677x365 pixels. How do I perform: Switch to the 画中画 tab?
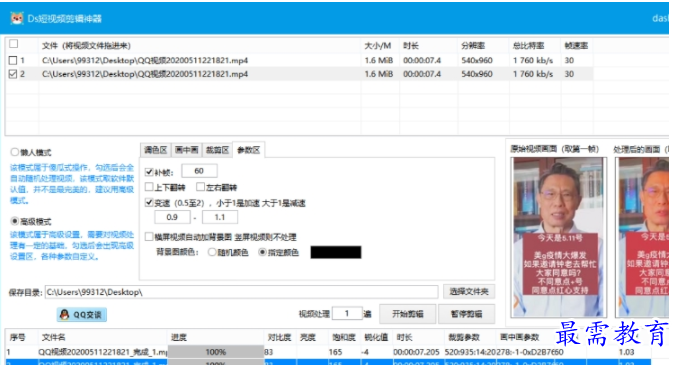point(186,150)
